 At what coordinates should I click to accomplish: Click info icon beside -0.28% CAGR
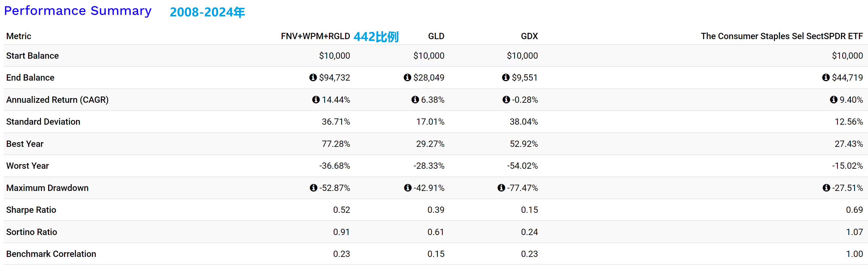(506, 100)
